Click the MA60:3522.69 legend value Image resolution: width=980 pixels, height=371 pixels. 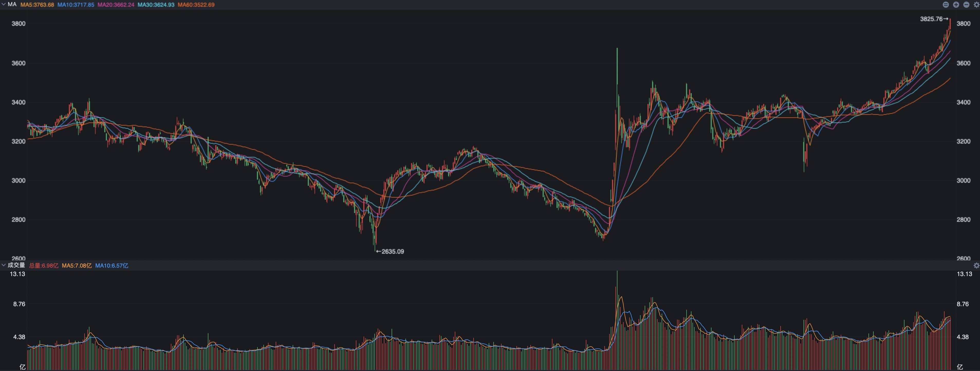[196, 5]
